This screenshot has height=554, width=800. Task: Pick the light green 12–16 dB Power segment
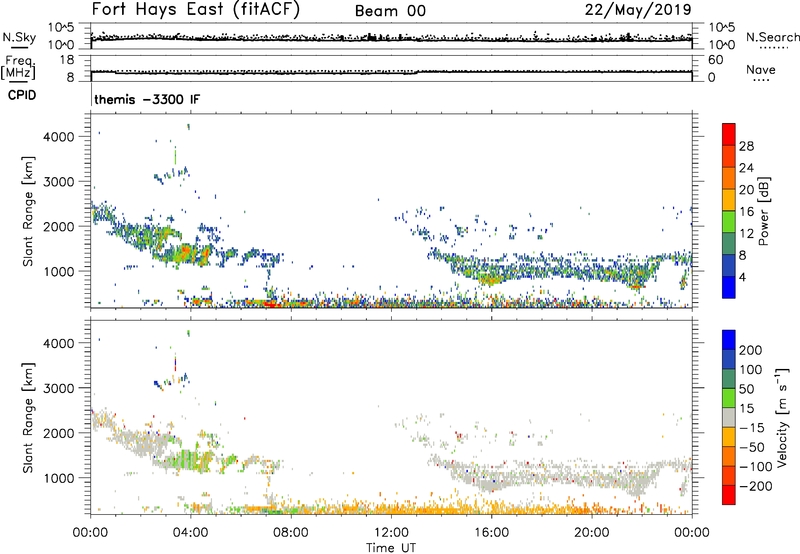tap(729, 222)
